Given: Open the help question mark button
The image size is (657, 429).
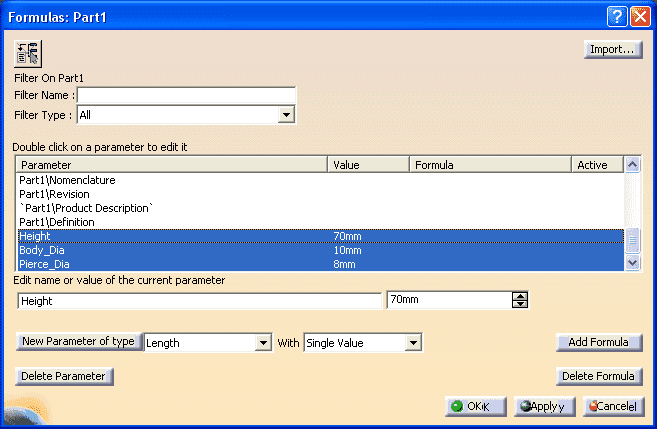Looking at the screenshot, I should tap(617, 17).
